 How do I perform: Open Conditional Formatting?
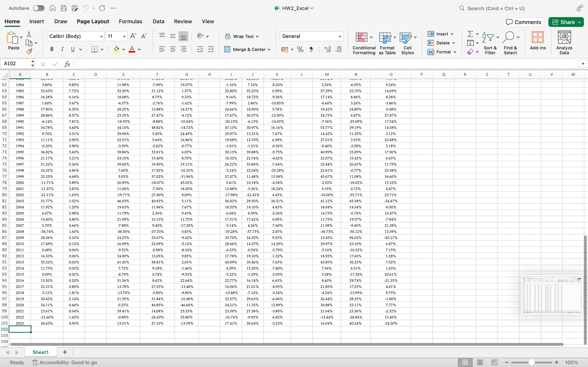[x=364, y=43]
